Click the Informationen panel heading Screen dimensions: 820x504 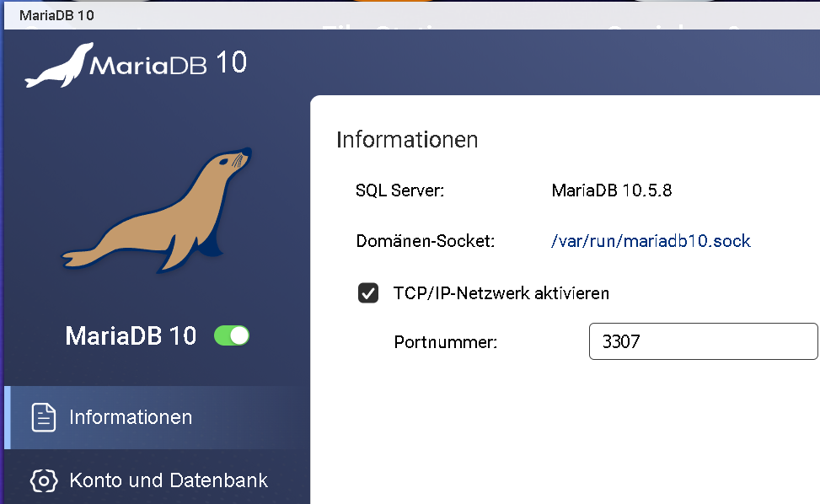(x=407, y=140)
